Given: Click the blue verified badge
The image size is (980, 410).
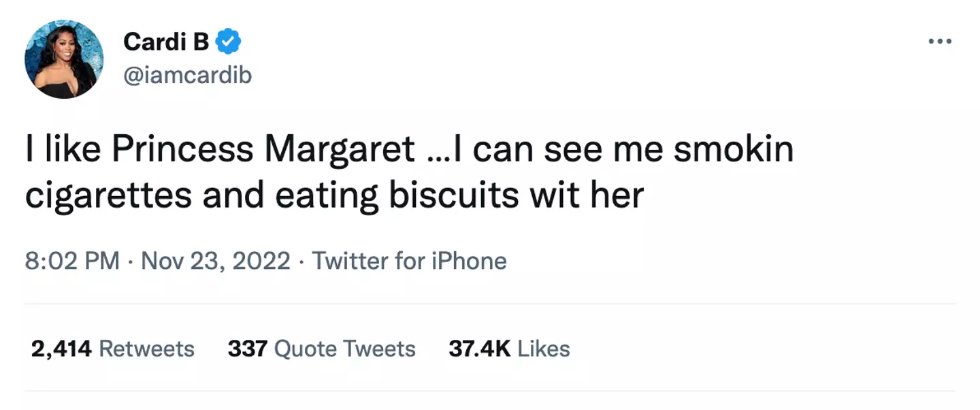Looking at the screenshot, I should [229, 43].
